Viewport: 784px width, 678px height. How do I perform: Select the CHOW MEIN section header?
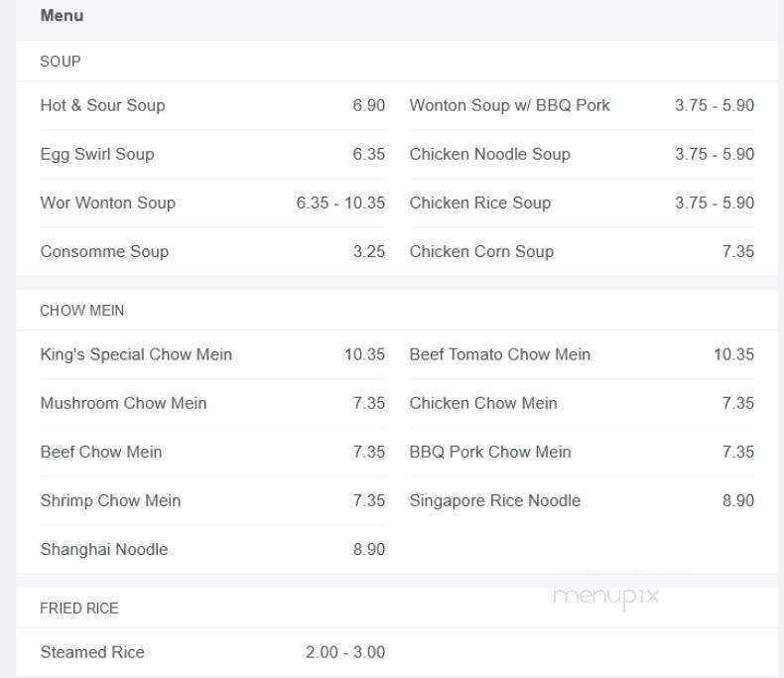82,311
